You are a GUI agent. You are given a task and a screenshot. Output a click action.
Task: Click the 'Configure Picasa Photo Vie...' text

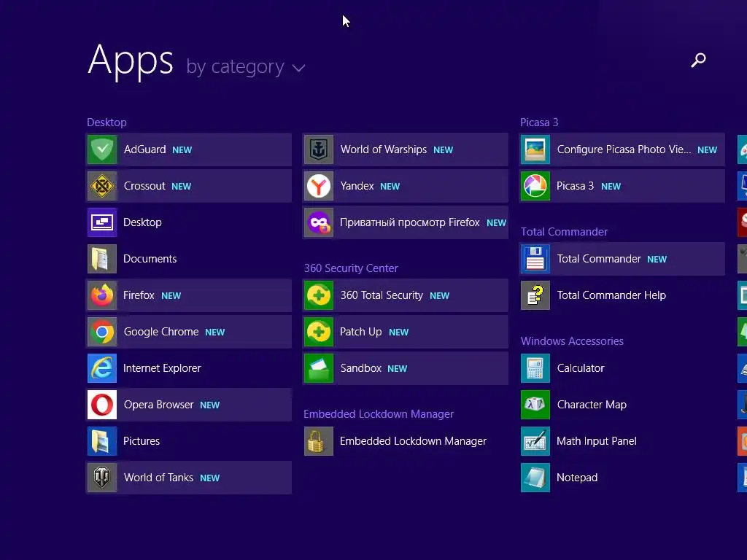click(x=624, y=149)
